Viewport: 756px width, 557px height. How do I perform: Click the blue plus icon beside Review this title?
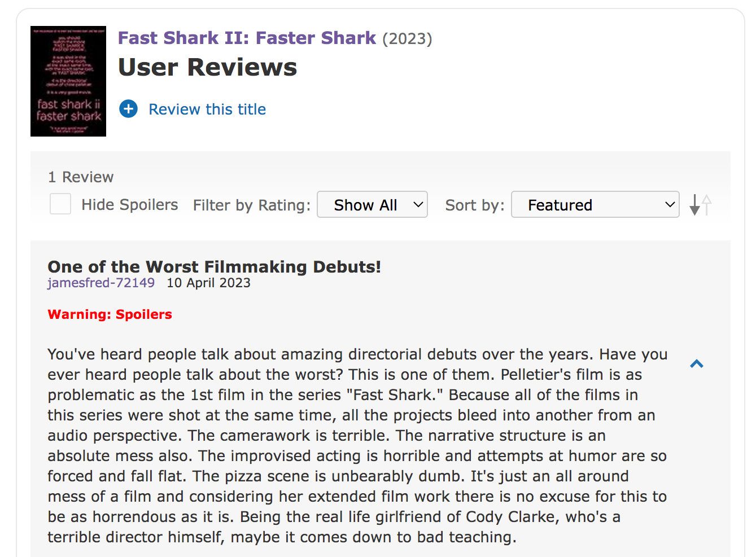(x=129, y=109)
